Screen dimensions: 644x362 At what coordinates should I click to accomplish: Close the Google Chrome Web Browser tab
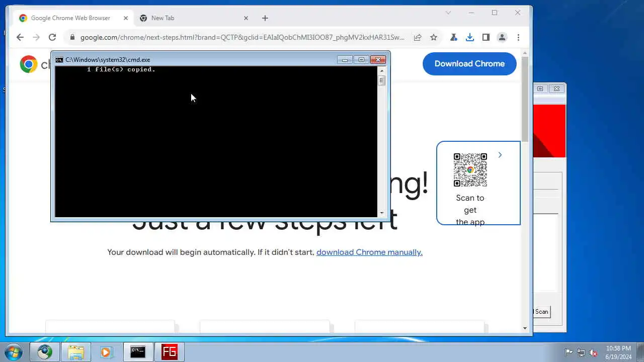tap(126, 18)
